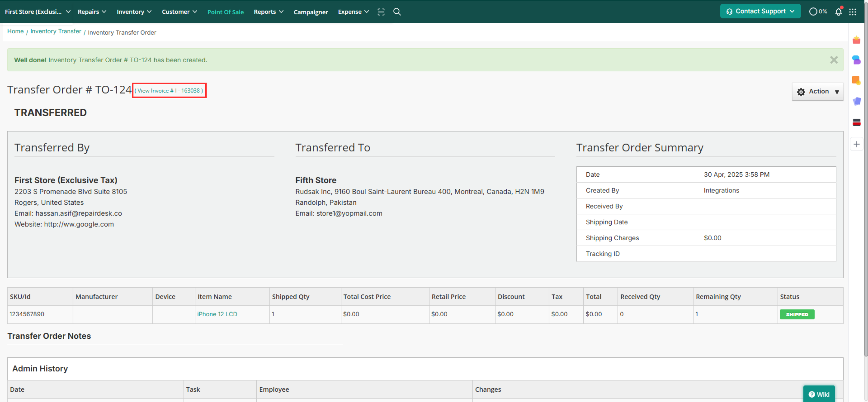Click the TRANSFERRED status text
The image size is (868, 402).
(51, 113)
